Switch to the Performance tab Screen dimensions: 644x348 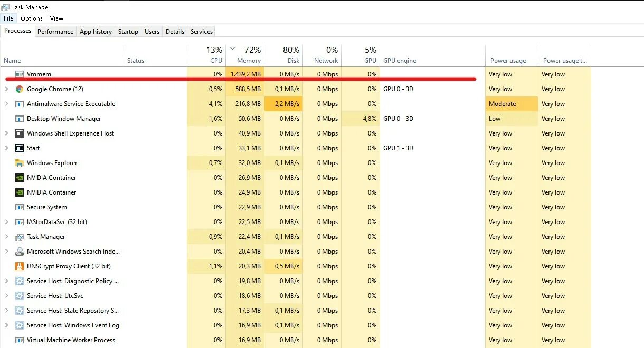click(55, 32)
